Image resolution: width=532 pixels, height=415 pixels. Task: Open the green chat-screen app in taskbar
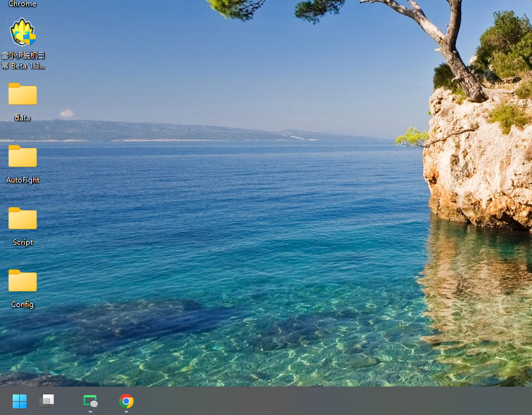pos(90,401)
